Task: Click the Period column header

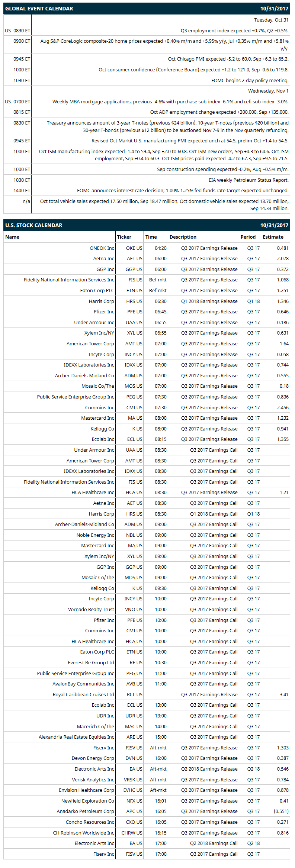Action: coord(248,237)
